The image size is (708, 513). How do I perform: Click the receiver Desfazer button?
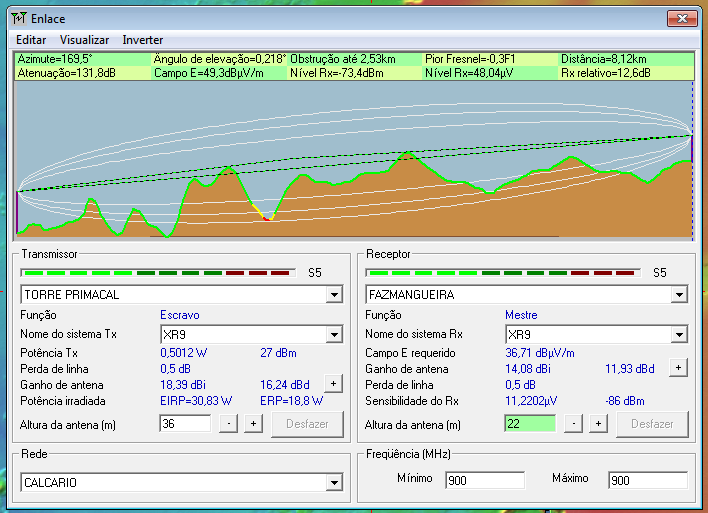[652, 424]
